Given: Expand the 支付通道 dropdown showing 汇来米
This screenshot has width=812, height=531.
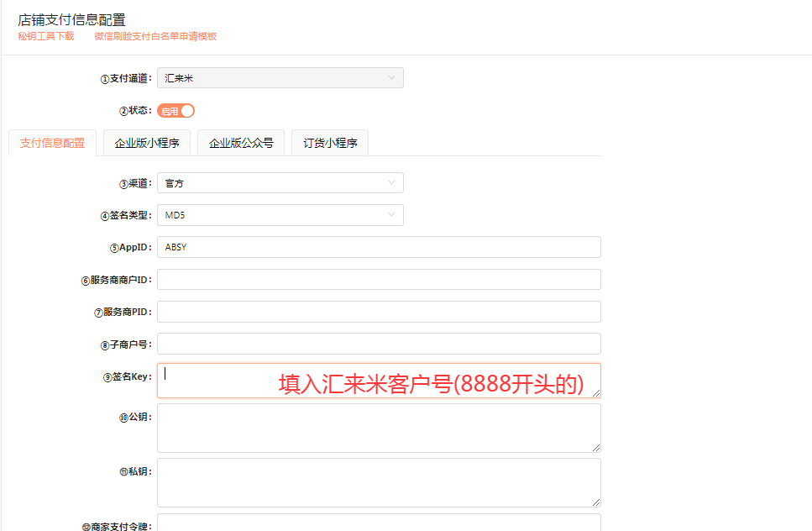Looking at the screenshot, I should pos(280,78).
